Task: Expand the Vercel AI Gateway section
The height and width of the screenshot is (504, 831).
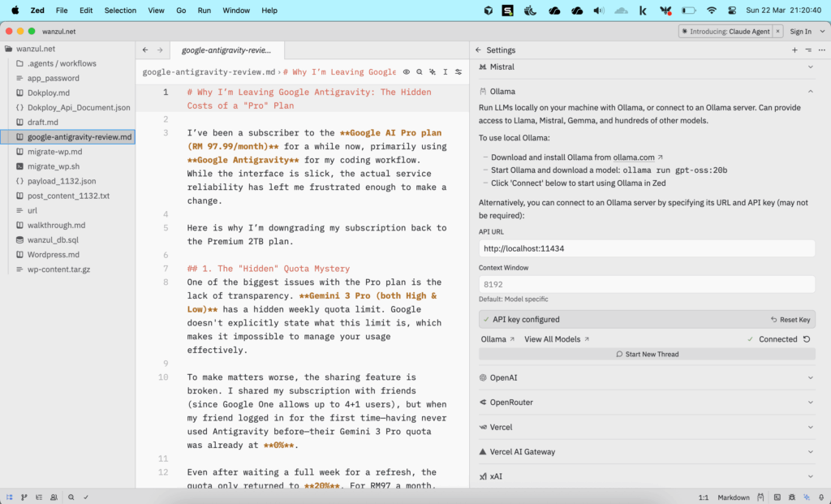Action: [x=810, y=451]
